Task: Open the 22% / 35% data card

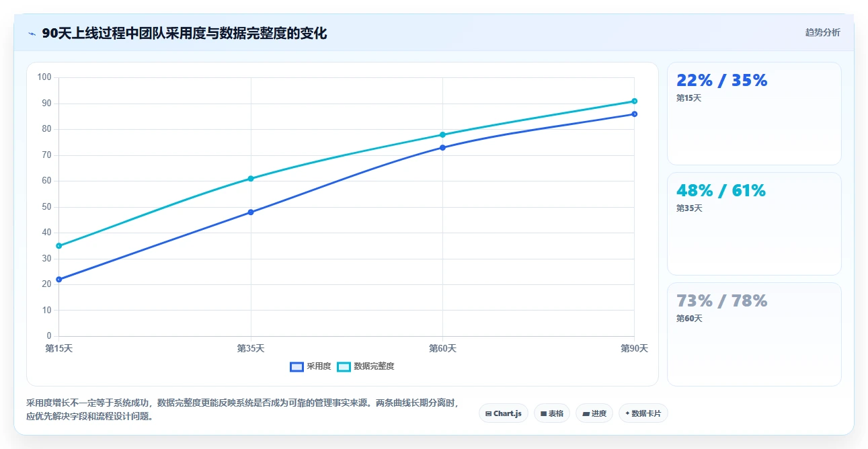Action: tap(754, 114)
